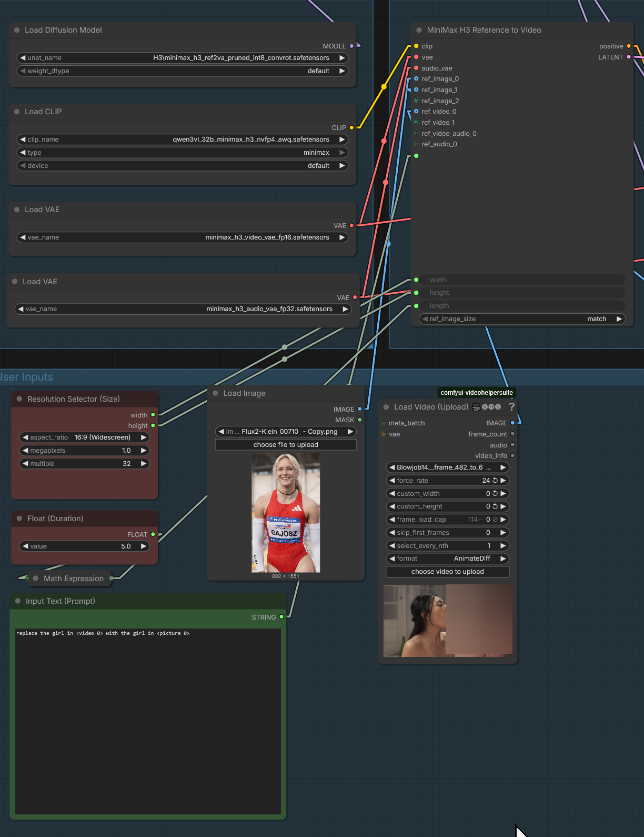Open the unet_name model dropdown
The image size is (644, 837).
[183, 58]
